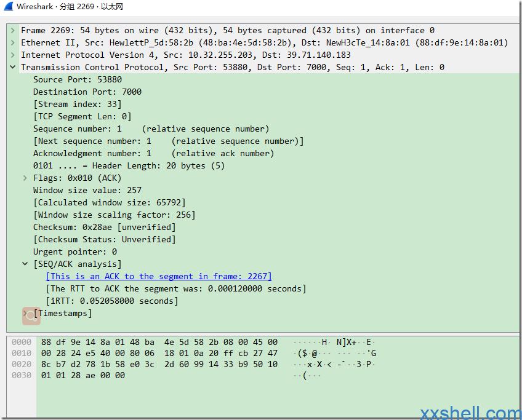
Task: Expand the Frame 2269 tree row
Action: pos(13,31)
